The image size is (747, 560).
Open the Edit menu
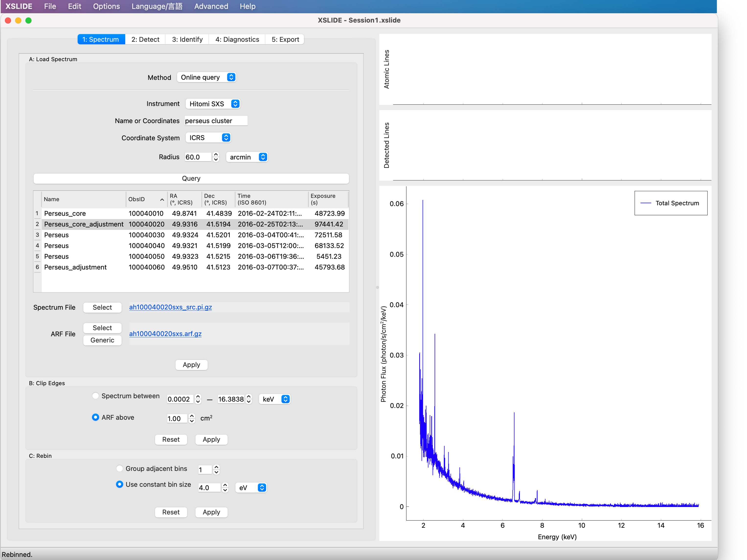tap(74, 6)
